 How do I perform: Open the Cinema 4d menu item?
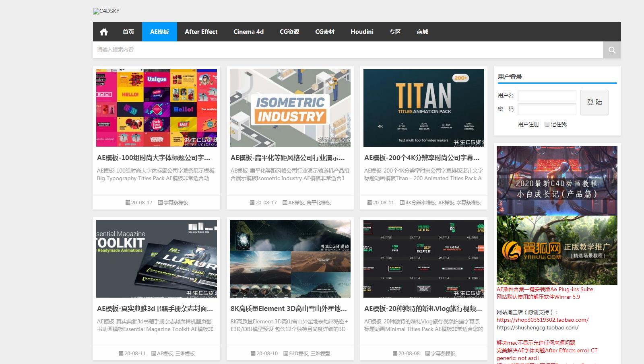[248, 32]
